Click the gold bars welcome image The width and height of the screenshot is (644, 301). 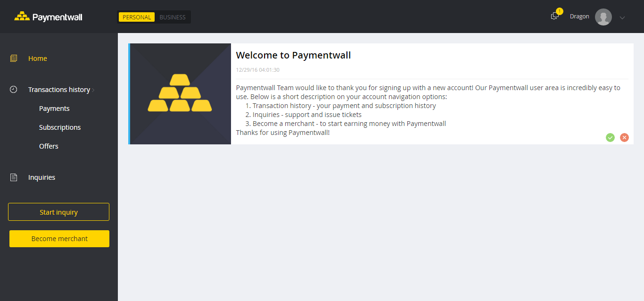pyautogui.click(x=180, y=93)
